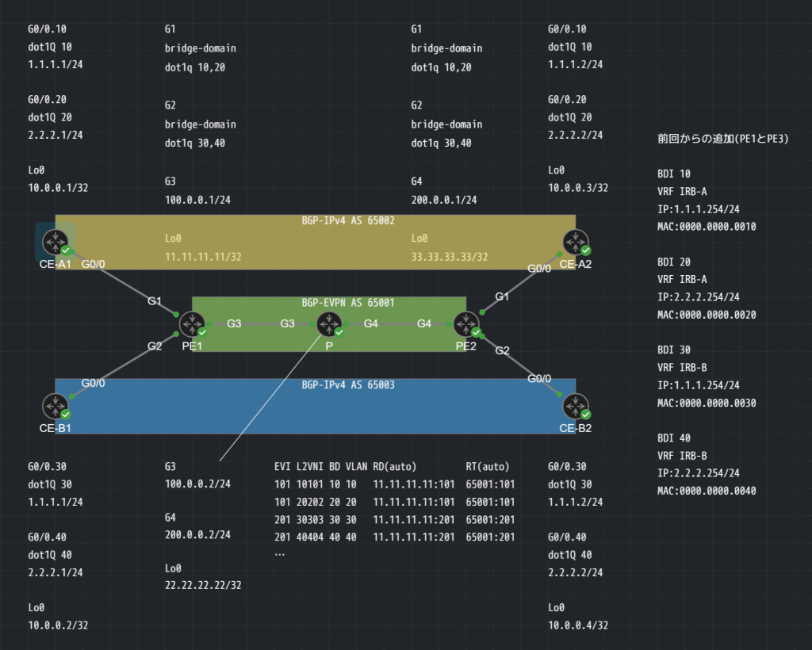The image size is (812, 650).
Task: Click the green BGP-EVPN AS 65001 area label
Action: pos(348,303)
